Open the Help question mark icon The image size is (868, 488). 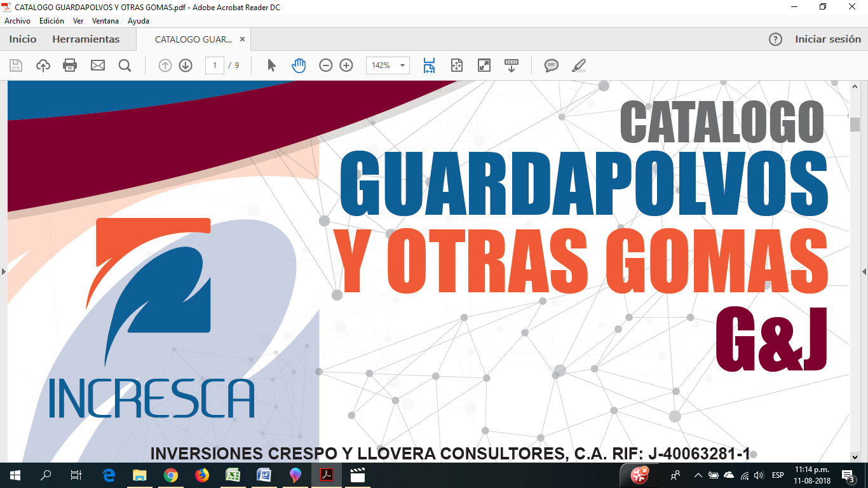[x=775, y=39]
